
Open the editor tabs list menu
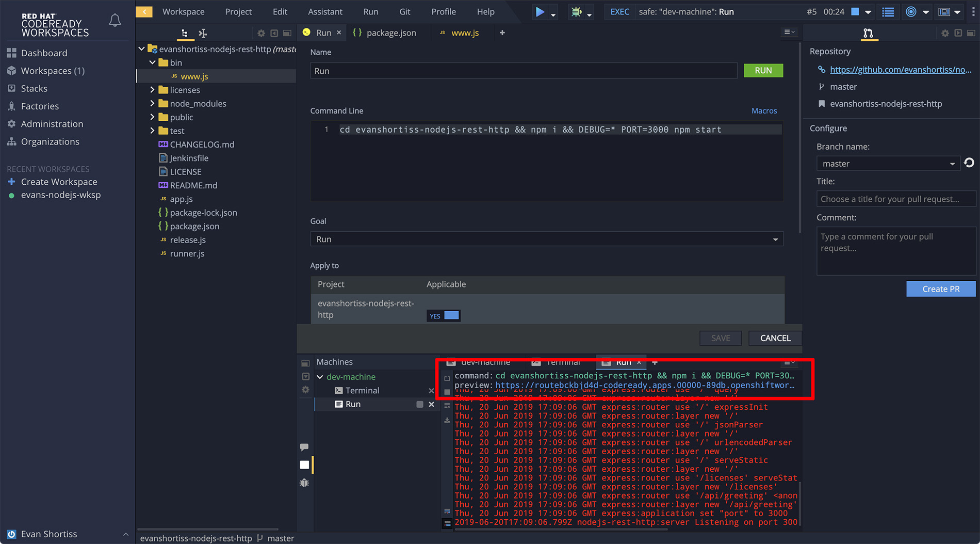(x=790, y=32)
